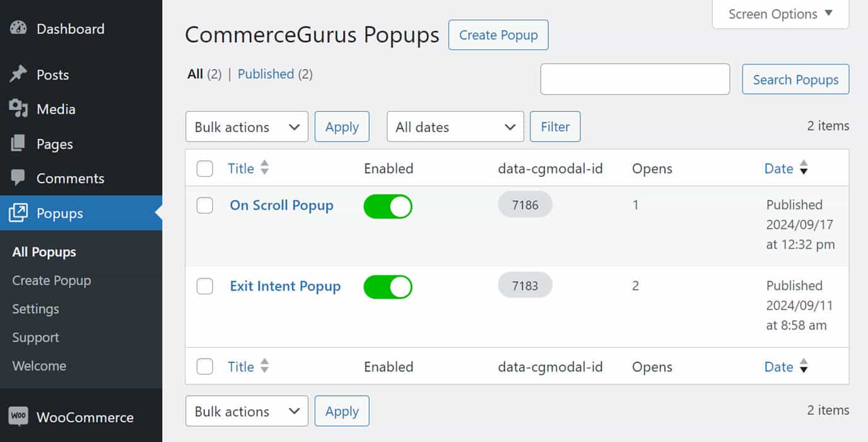Open Posts via pushpin icon
The image size is (868, 442).
click(18, 75)
